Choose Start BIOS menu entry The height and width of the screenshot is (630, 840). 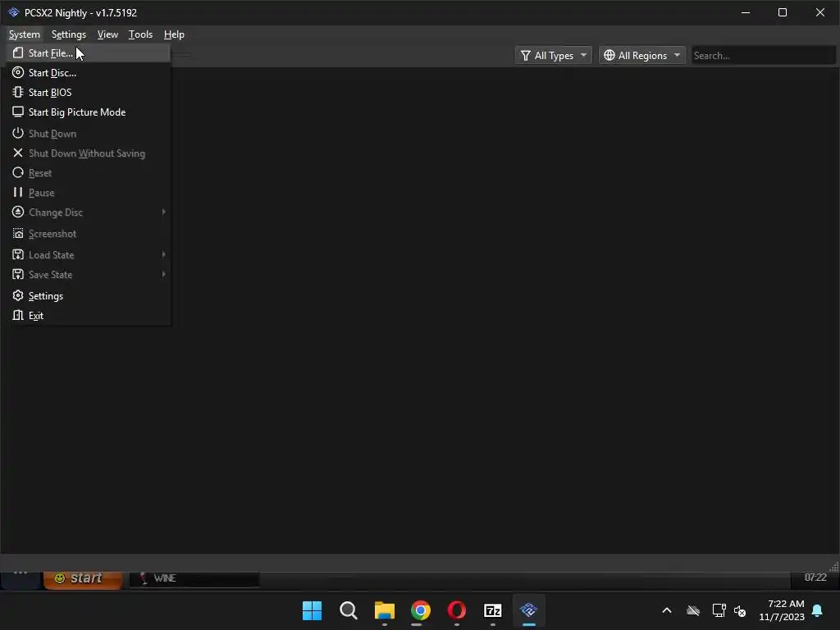tap(89, 92)
